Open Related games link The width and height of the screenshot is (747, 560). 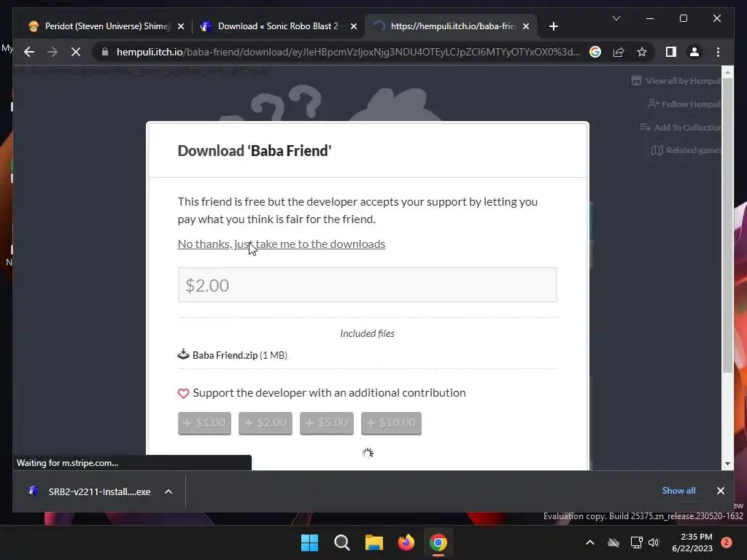[x=686, y=150]
